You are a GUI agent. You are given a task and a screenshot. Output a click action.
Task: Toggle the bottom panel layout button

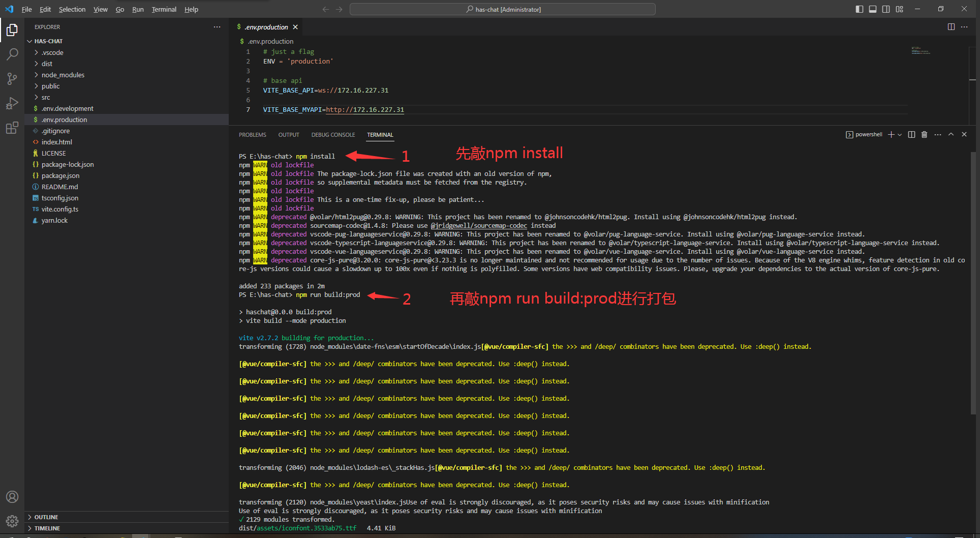[x=873, y=9]
